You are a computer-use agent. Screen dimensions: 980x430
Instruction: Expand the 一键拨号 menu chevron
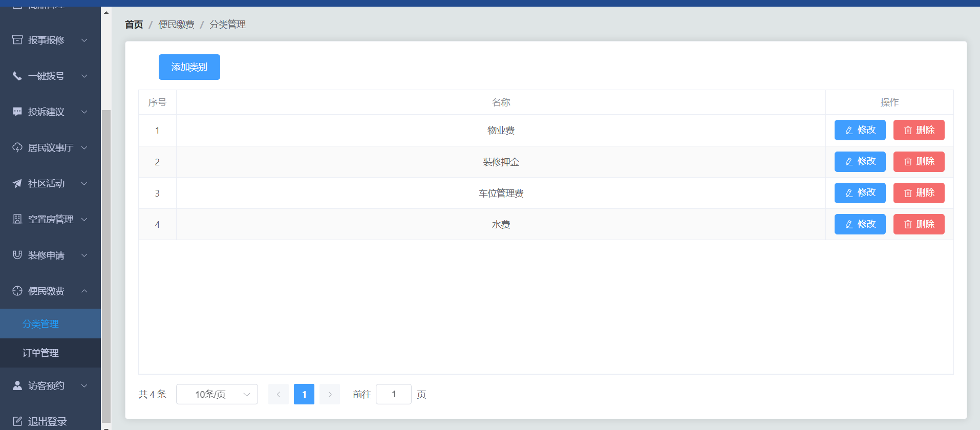[84, 76]
